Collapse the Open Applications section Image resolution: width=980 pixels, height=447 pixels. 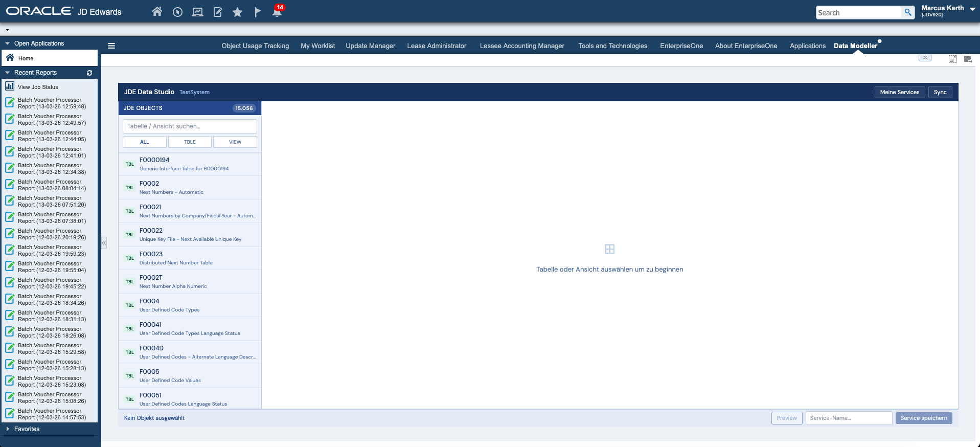(x=8, y=43)
